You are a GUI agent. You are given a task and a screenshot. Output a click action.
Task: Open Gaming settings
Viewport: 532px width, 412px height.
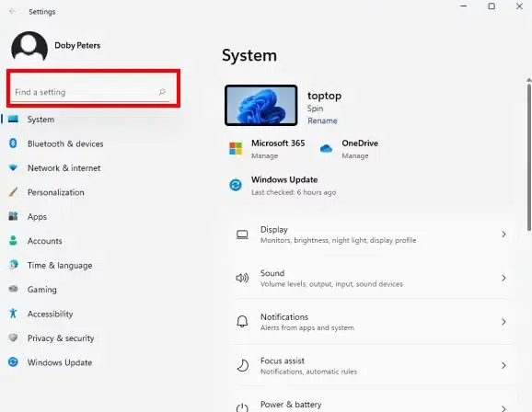pos(42,290)
